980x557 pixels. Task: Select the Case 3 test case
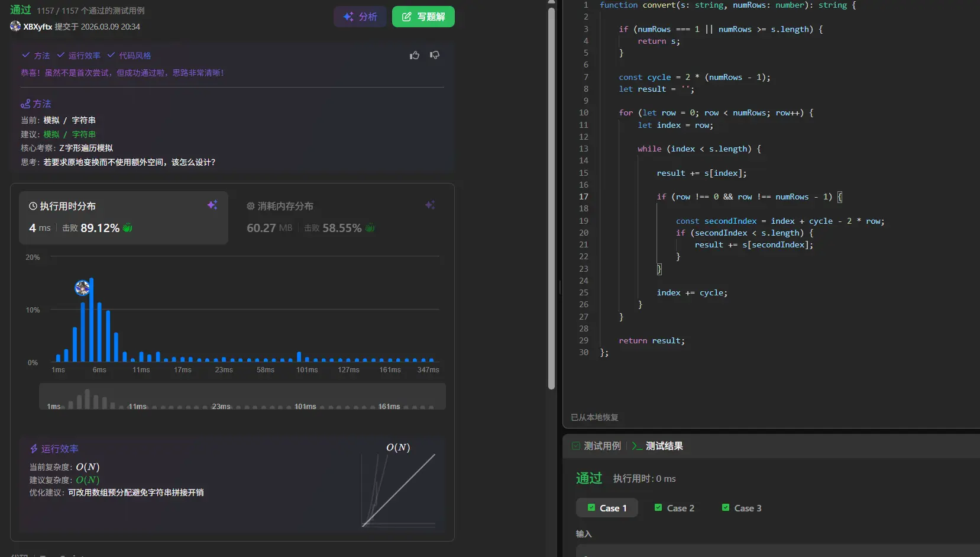point(742,508)
